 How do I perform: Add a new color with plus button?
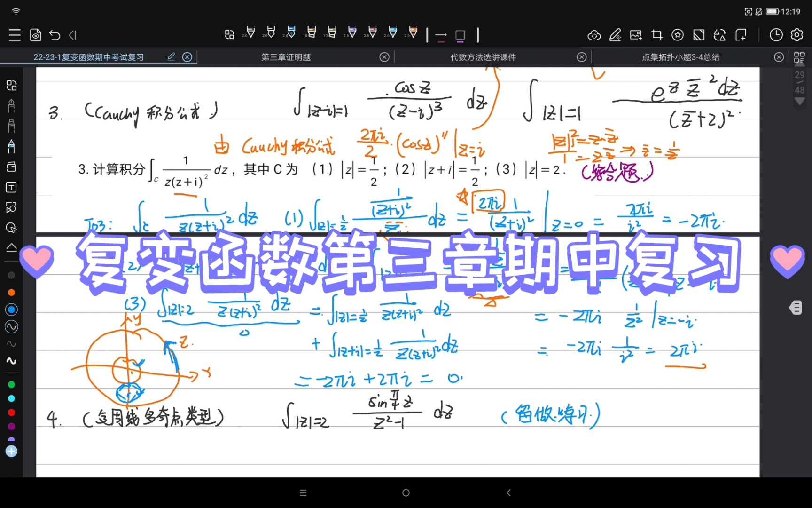pos(11,452)
